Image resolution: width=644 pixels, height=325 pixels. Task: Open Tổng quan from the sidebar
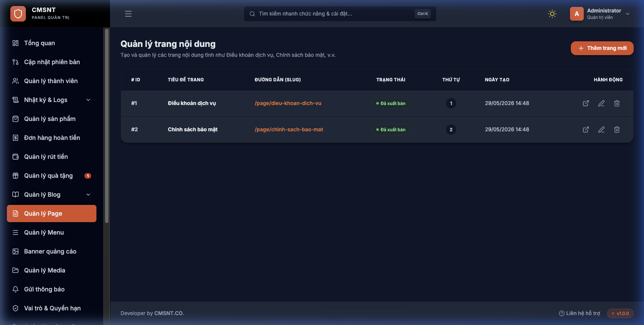click(x=52, y=43)
